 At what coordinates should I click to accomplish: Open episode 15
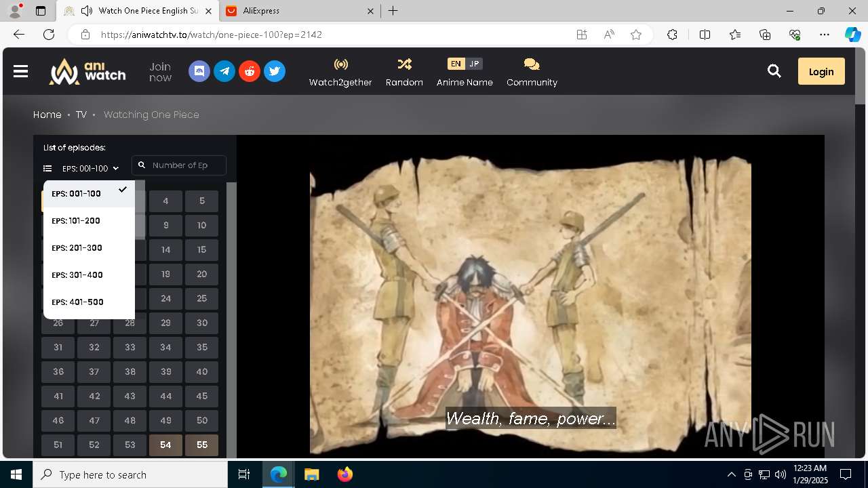pos(202,250)
